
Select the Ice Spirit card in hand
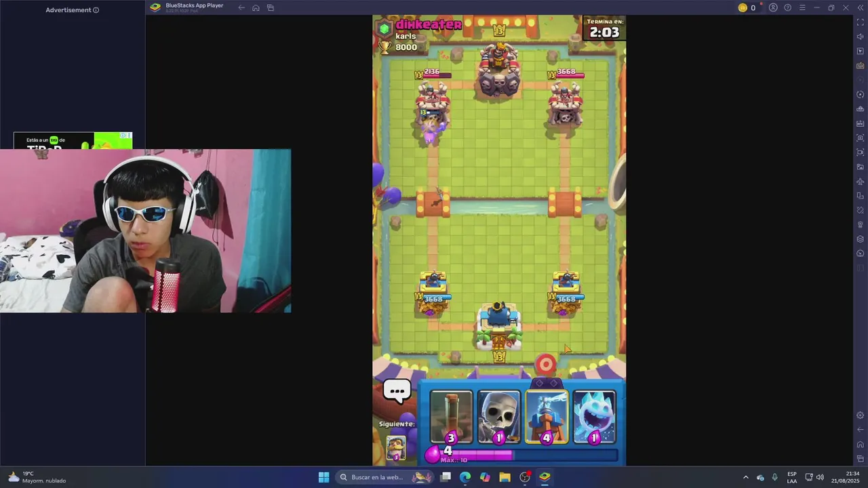coord(594,417)
